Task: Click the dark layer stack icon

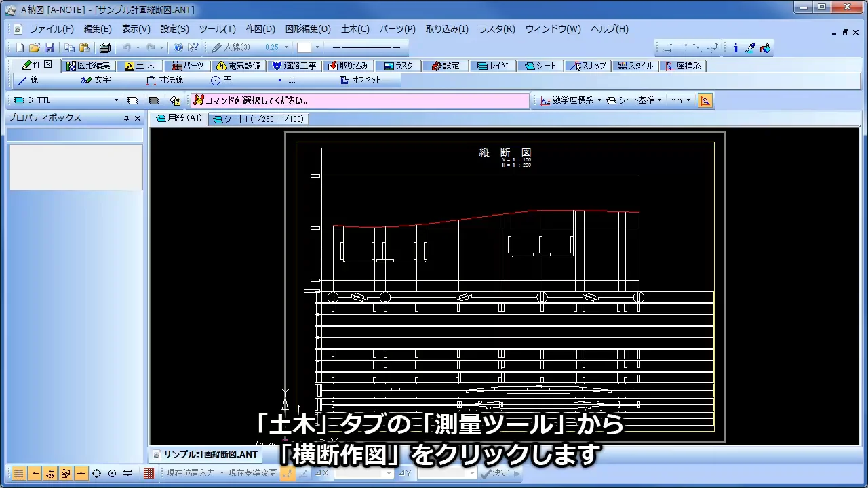Action: [x=154, y=100]
